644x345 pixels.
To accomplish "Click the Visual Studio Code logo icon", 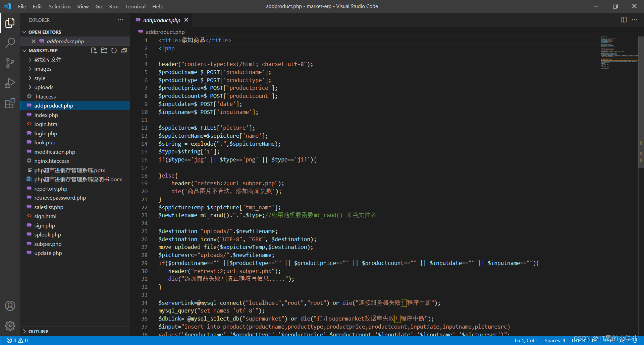I will [x=7, y=6].
